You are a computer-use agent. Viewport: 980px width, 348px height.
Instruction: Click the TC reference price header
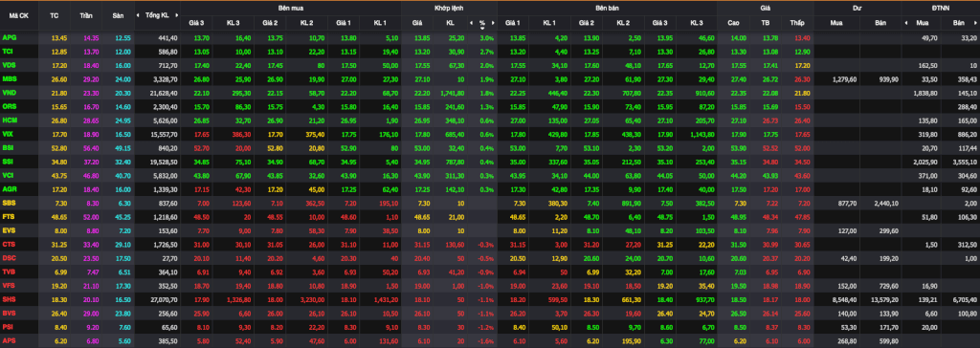[x=55, y=15]
